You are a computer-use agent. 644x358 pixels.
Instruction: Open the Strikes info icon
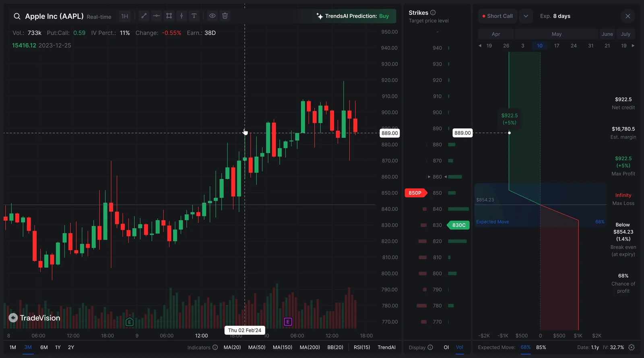coord(433,12)
